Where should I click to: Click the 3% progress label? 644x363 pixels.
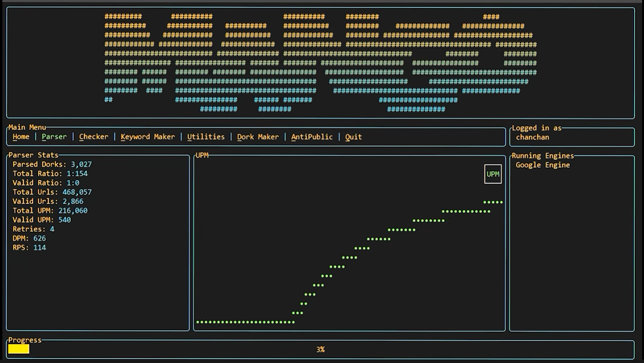click(x=321, y=349)
